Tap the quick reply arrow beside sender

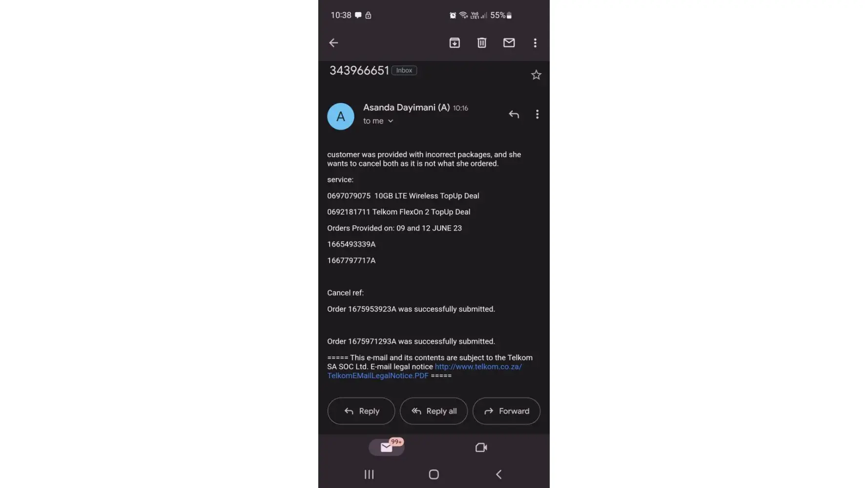tap(514, 114)
